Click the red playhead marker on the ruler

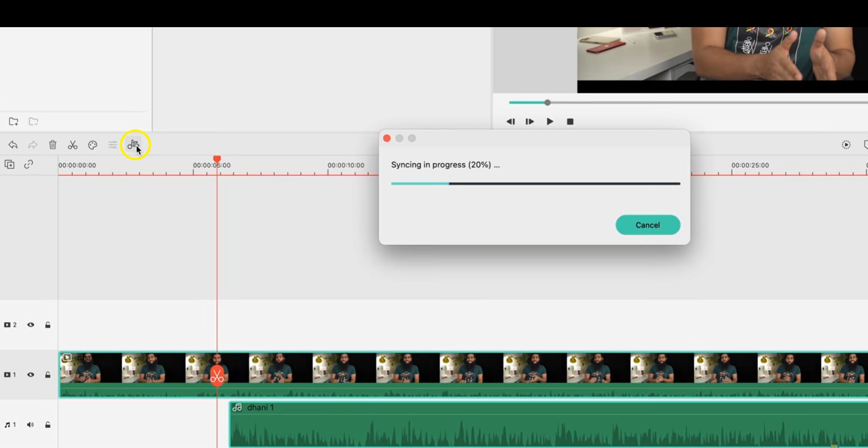coord(217,159)
